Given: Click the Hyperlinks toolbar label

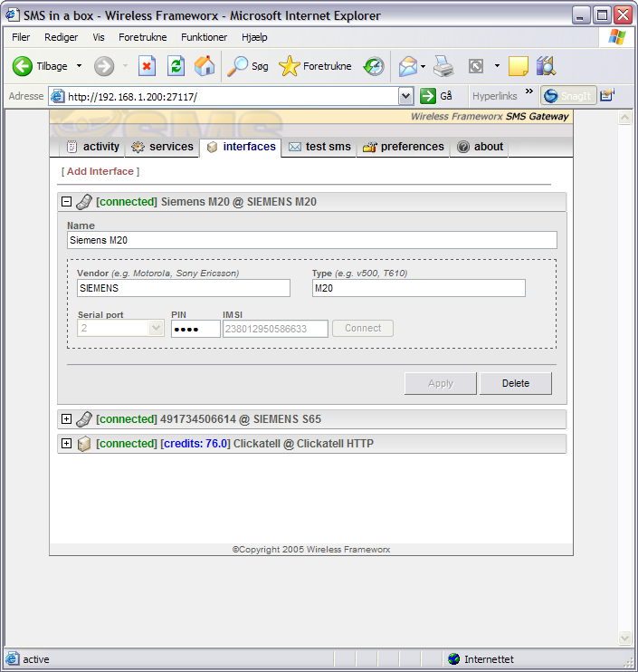Looking at the screenshot, I should [494, 96].
